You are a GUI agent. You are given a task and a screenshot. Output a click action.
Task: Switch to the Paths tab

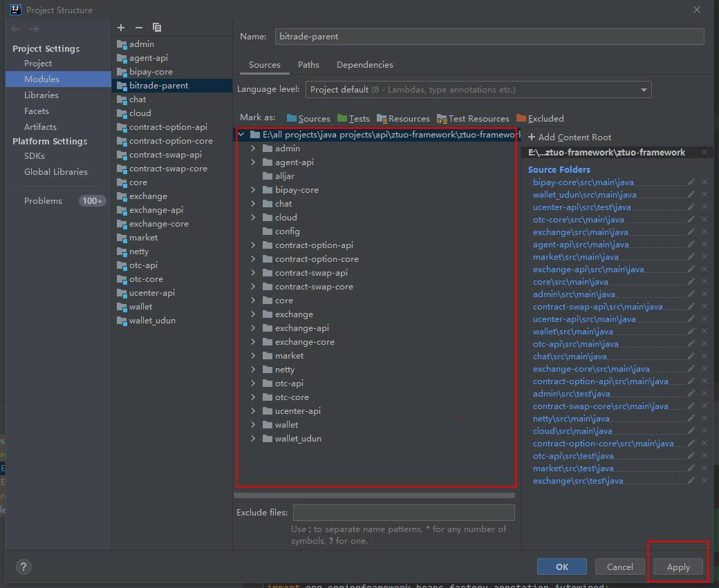pyautogui.click(x=308, y=65)
